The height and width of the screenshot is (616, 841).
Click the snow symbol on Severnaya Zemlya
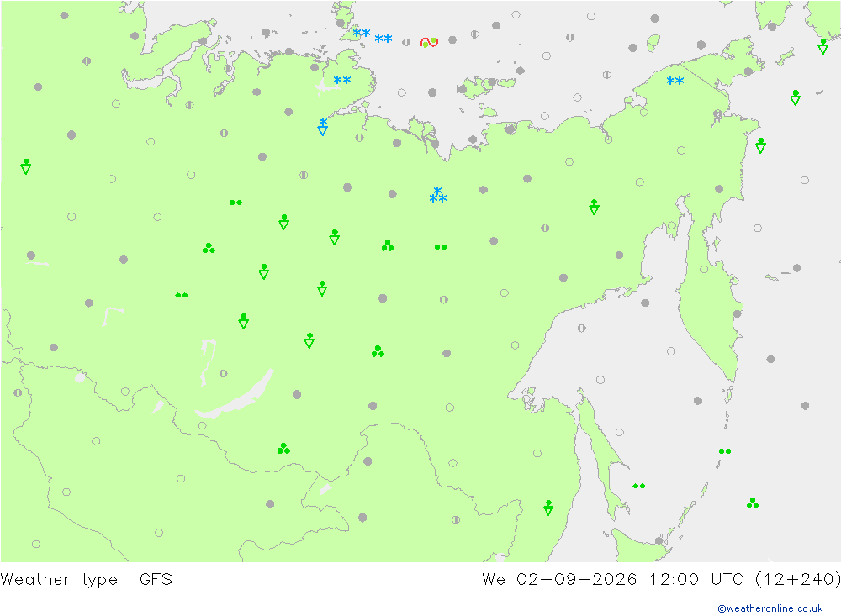pos(362,34)
